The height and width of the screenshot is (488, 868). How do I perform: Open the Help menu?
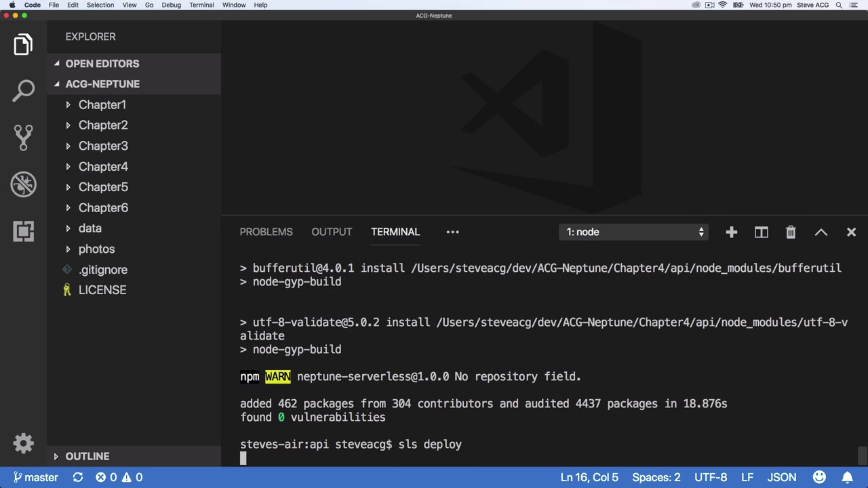[x=260, y=5]
